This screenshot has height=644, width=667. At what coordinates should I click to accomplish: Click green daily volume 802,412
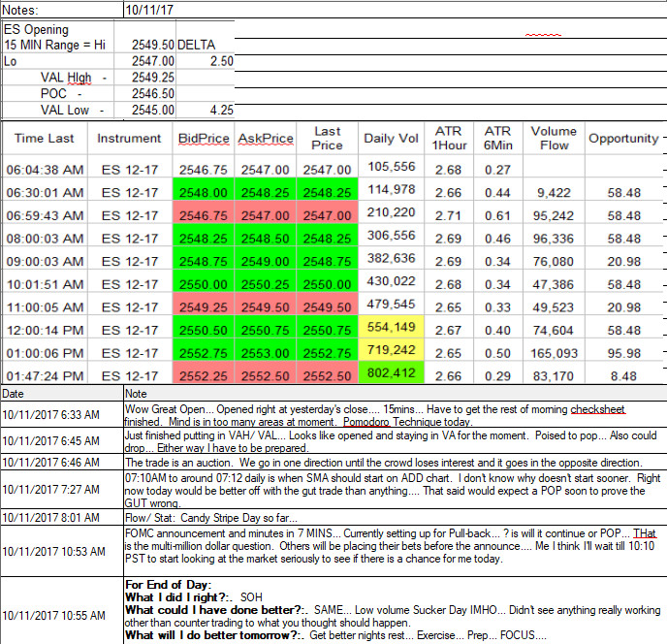coord(391,373)
